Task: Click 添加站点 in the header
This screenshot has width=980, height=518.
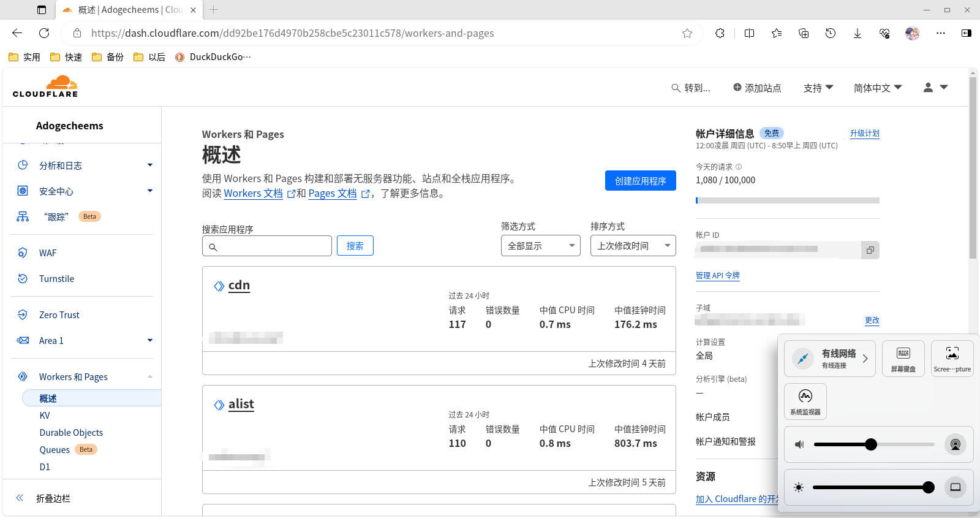Action: 757,88
